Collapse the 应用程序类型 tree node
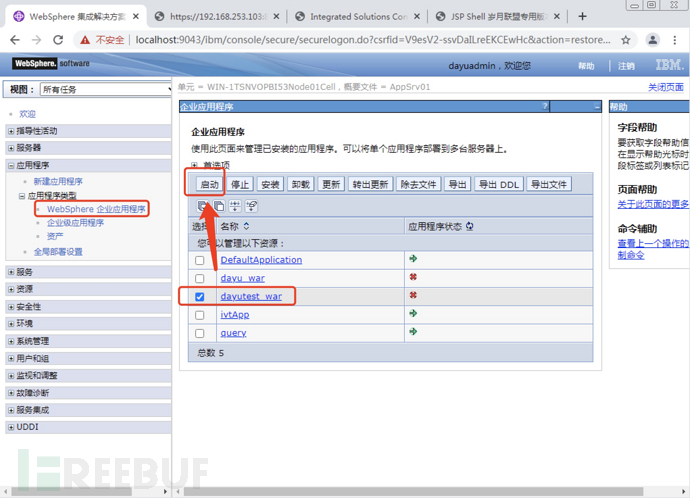 pos(22,196)
